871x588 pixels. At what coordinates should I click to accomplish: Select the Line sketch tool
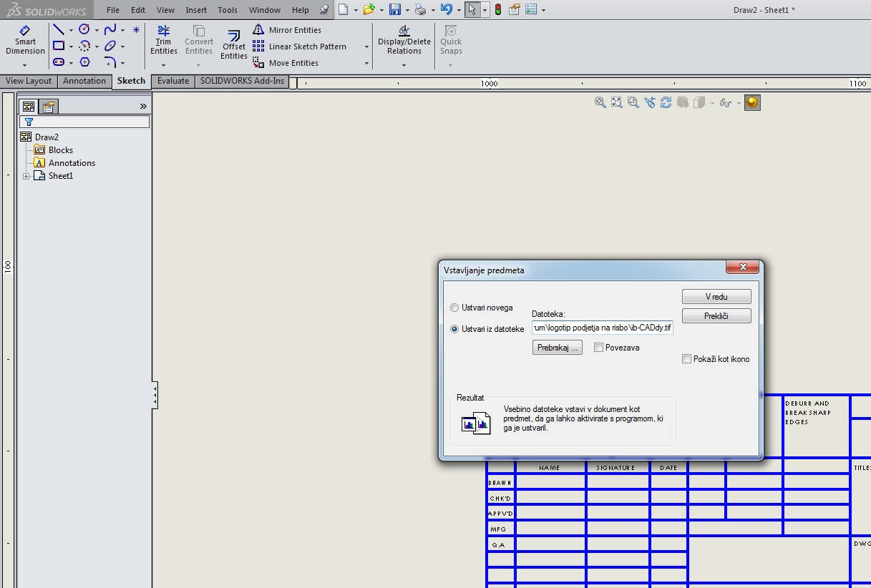coord(59,30)
